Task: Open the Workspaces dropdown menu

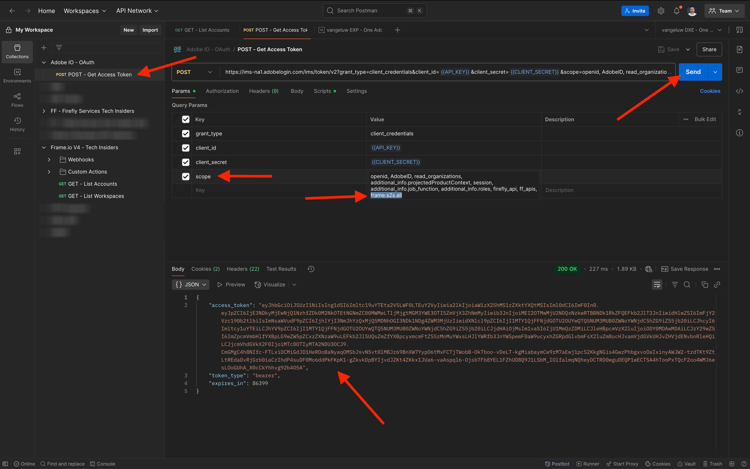Action: coord(85,11)
